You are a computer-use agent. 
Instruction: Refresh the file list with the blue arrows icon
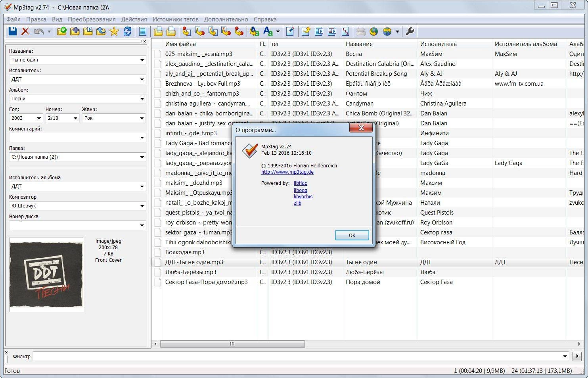click(127, 31)
